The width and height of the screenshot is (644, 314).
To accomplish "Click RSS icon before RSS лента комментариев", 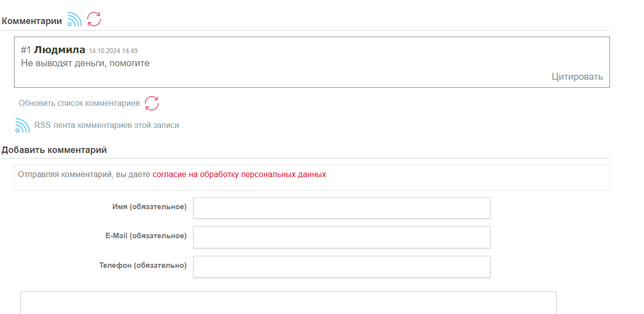I will (23, 125).
